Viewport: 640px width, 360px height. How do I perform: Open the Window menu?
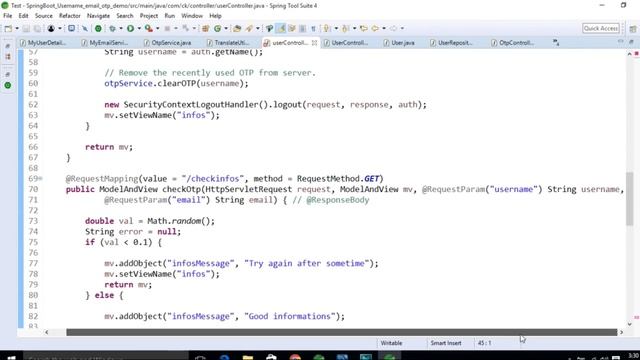point(192,16)
